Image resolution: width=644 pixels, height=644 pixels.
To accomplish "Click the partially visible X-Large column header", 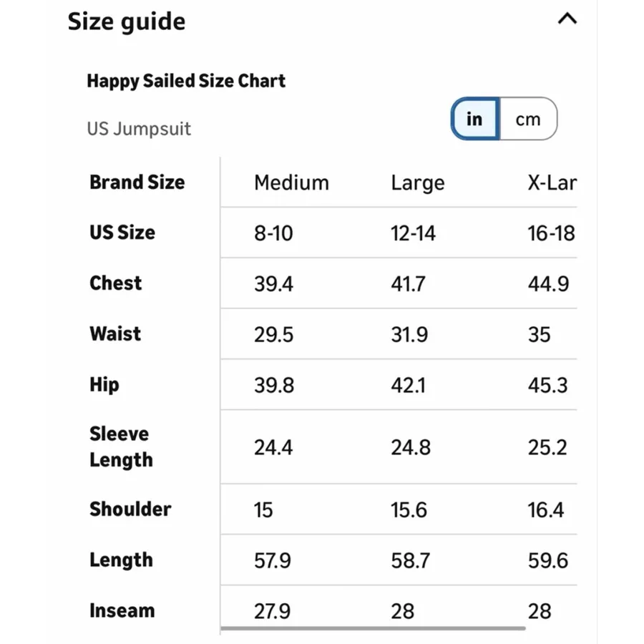I will click(552, 182).
